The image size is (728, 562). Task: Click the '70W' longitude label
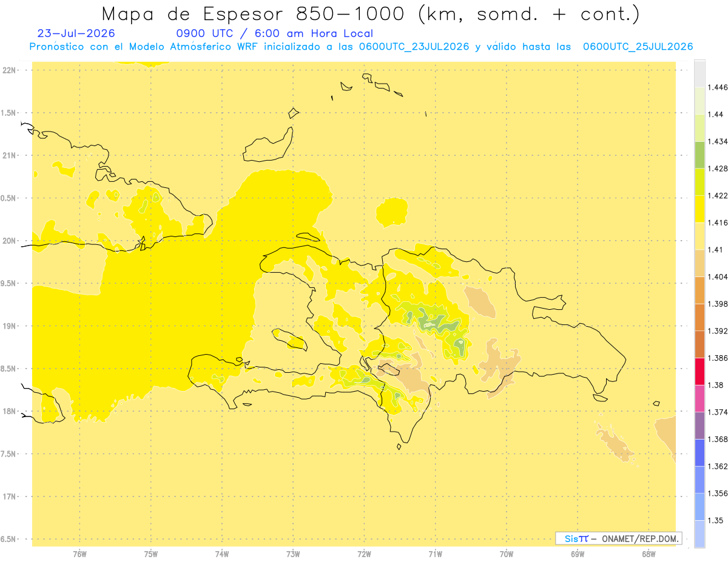[x=507, y=554]
